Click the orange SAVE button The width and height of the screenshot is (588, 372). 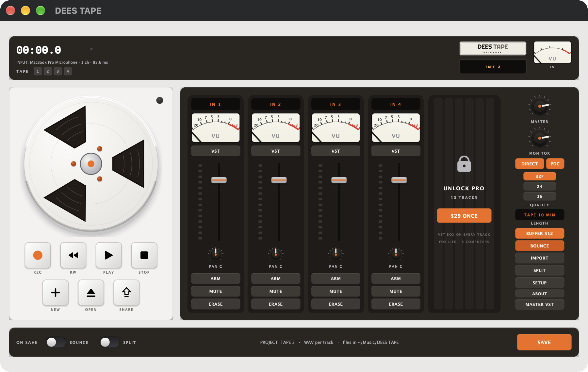[544, 342]
